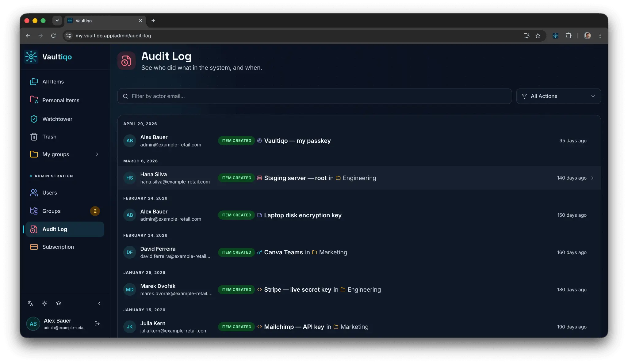Open the All Actions dropdown
Viewport: 628px width, 364px height.
coord(558,96)
